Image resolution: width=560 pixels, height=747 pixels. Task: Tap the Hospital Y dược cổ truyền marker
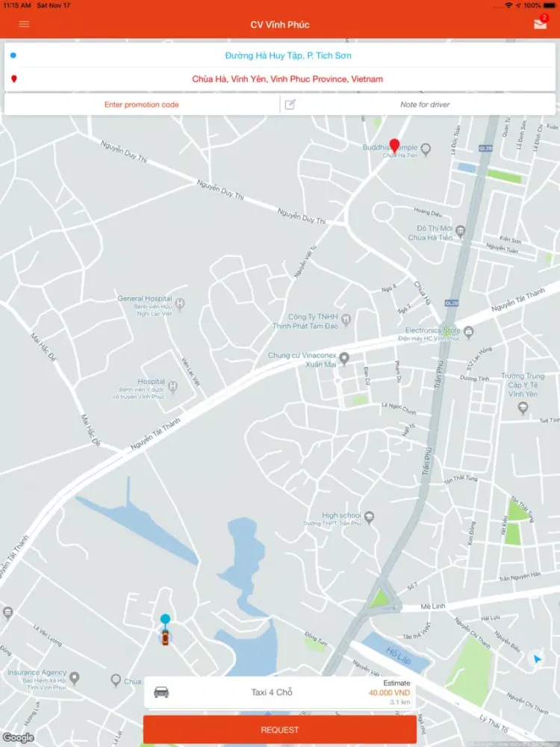(173, 386)
